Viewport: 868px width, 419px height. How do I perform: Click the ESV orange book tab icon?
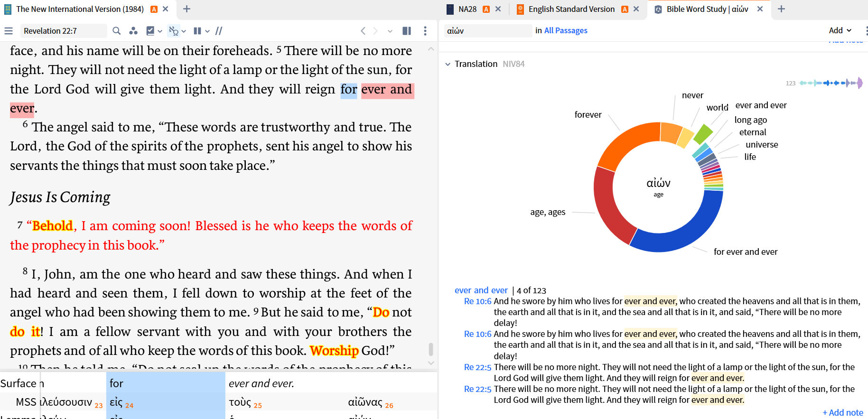(x=520, y=9)
